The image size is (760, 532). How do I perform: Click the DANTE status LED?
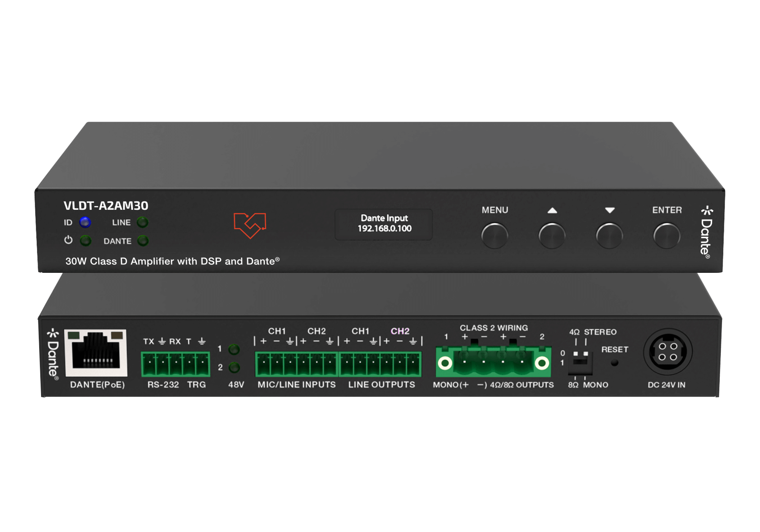tap(143, 241)
